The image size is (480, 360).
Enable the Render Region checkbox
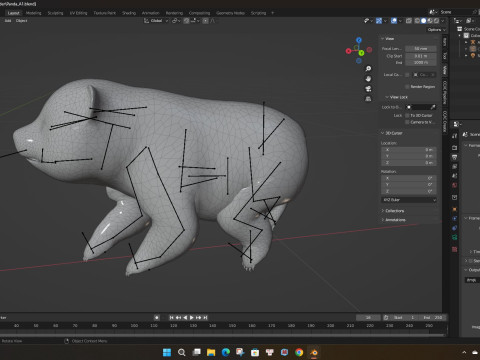point(407,87)
